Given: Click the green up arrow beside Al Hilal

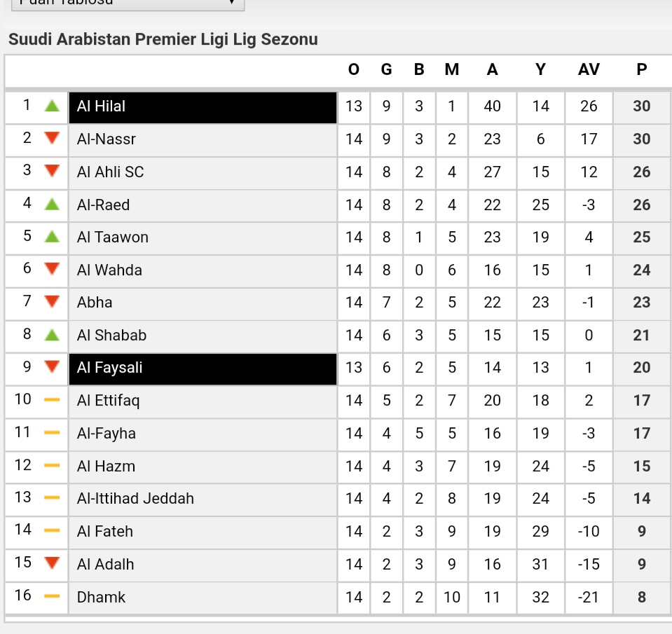Looking at the screenshot, I should 52,105.
